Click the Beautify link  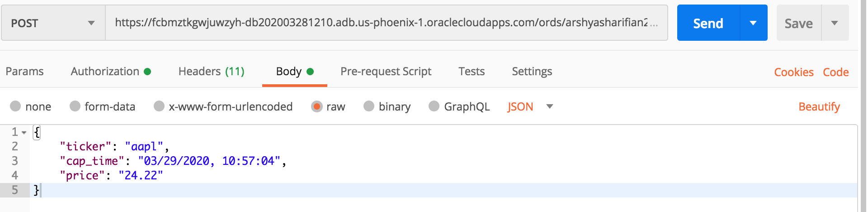click(819, 107)
